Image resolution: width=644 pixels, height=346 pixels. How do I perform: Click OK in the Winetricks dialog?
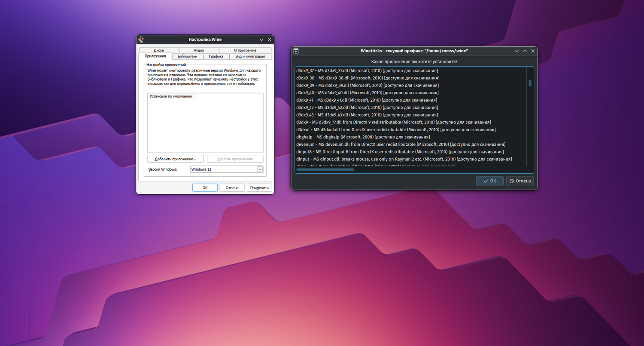tap(489, 181)
